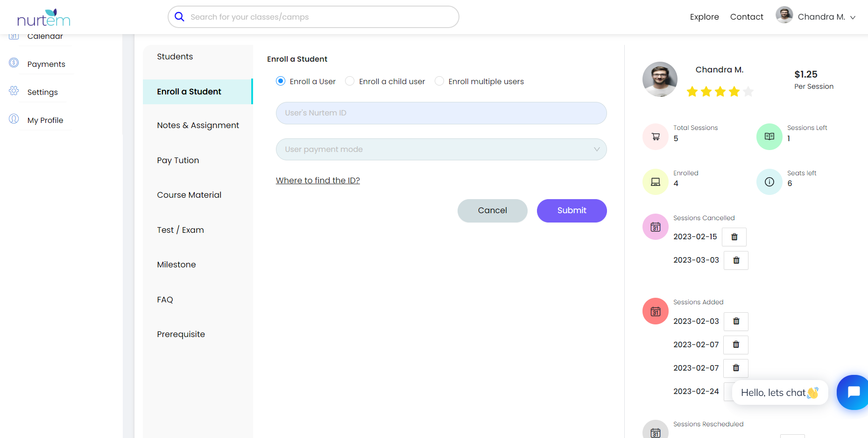Select the Enroll a child user option
Viewport: 868px width, 438px height.
tap(350, 81)
